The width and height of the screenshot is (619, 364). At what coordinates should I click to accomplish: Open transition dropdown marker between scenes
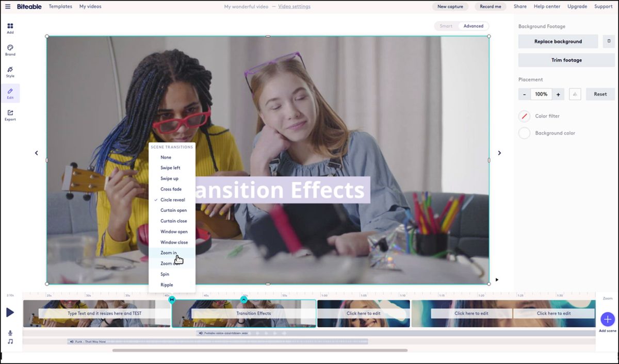(172, 300)
